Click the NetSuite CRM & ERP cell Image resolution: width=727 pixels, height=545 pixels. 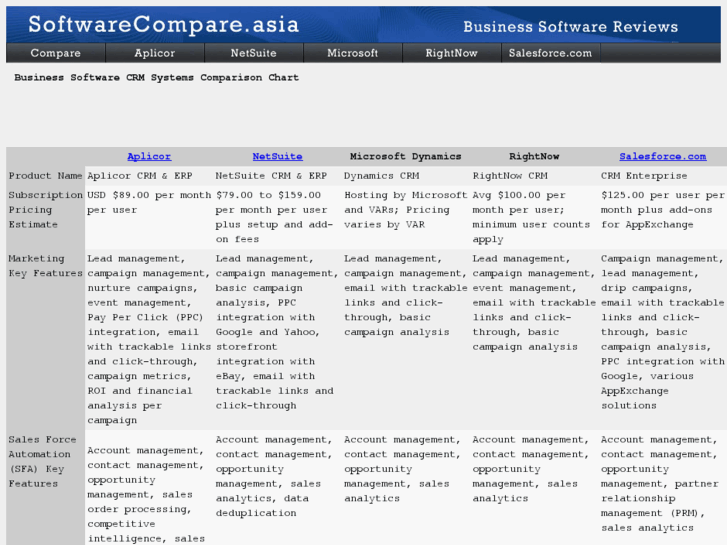277,176
